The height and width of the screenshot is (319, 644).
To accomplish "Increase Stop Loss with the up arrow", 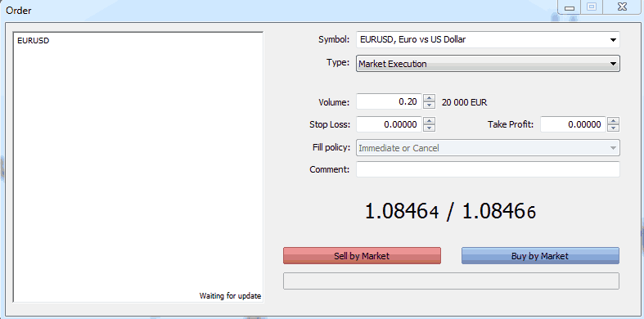I will tap(429, 121).
